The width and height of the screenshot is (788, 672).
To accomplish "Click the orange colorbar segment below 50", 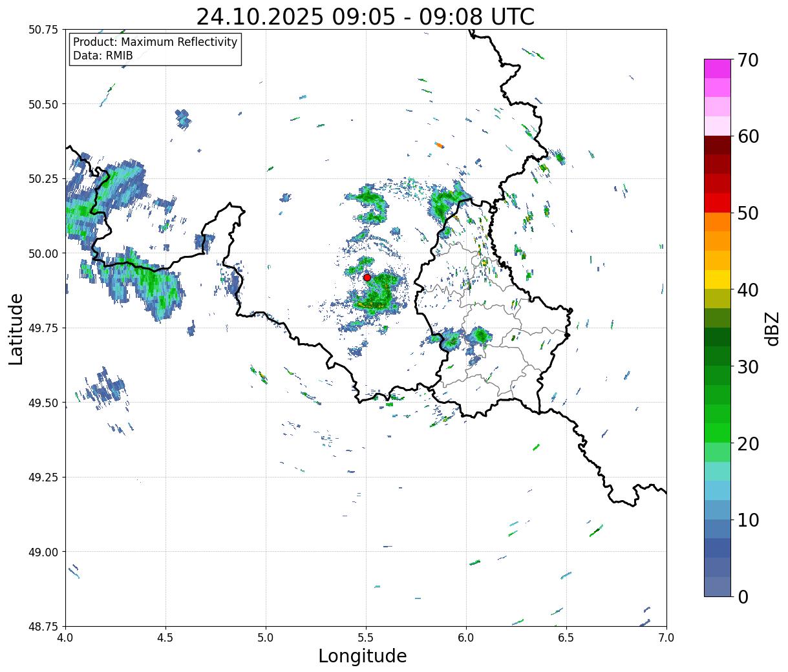I will pos(718,222).
